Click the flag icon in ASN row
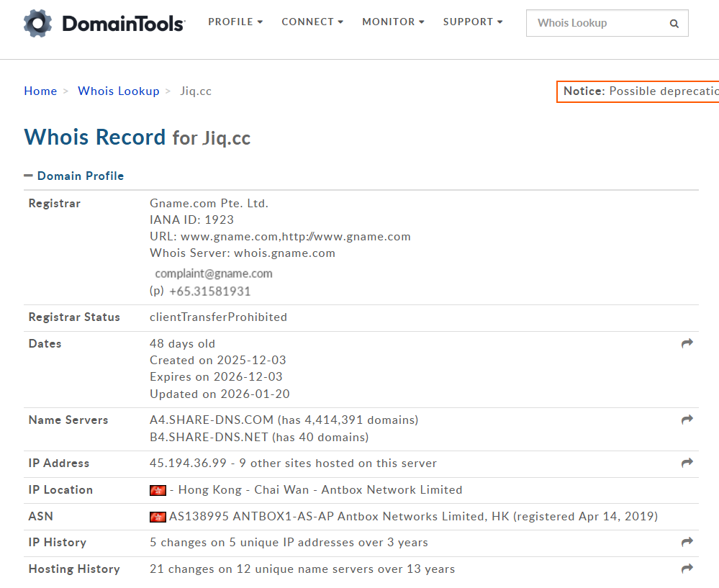The height and width of the screenshot is (588, 719). [158, 517]
